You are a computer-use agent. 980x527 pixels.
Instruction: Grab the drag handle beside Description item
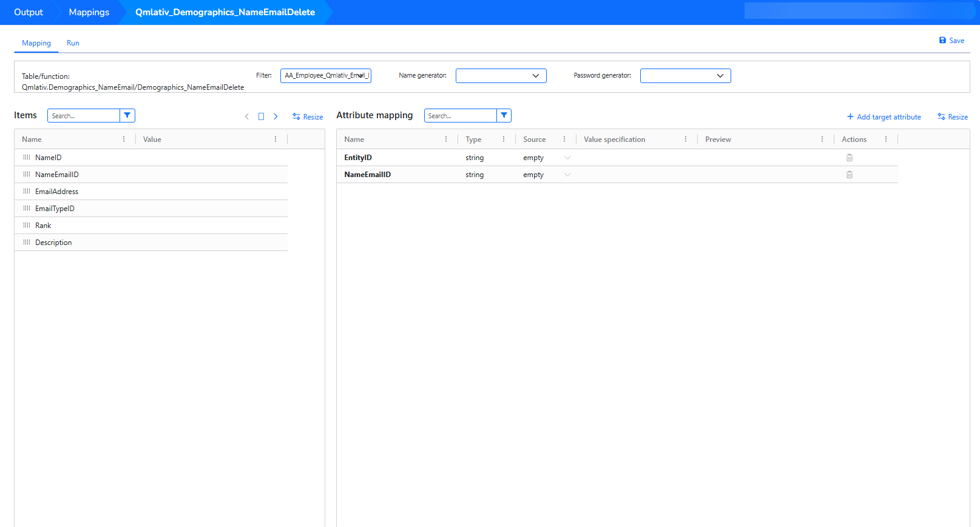click(x=27, y=242)
